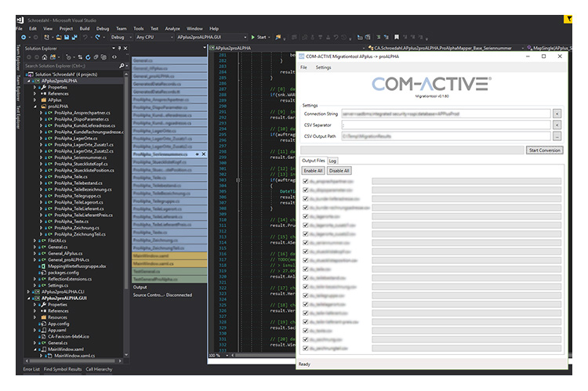588x391 pixels.
Task: Toggle the second-to-last output file checkbox
Action: tap(305, 339)
